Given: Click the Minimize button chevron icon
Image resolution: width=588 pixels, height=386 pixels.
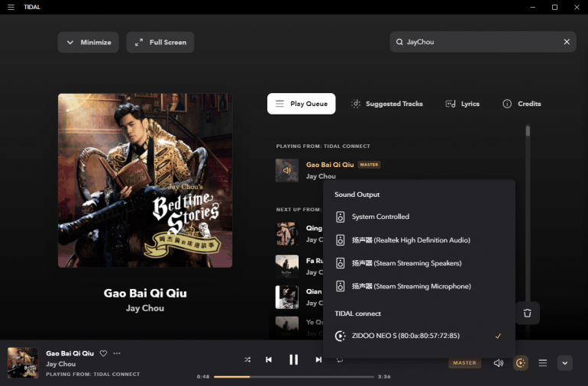Looking at the screenshot, I should point(69,43).
